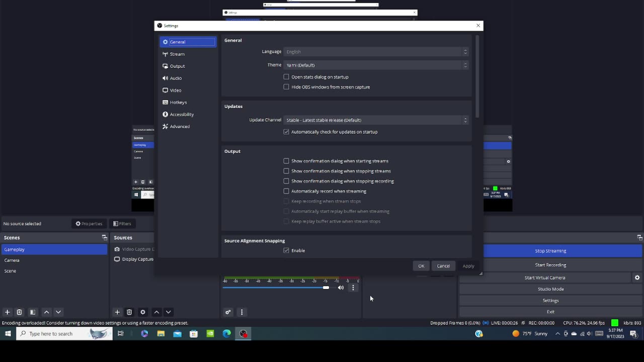Viewport: 644px width, 362px height.
Task: Click the OBS Studio icon in the taskbar
Action: point(244,333)
